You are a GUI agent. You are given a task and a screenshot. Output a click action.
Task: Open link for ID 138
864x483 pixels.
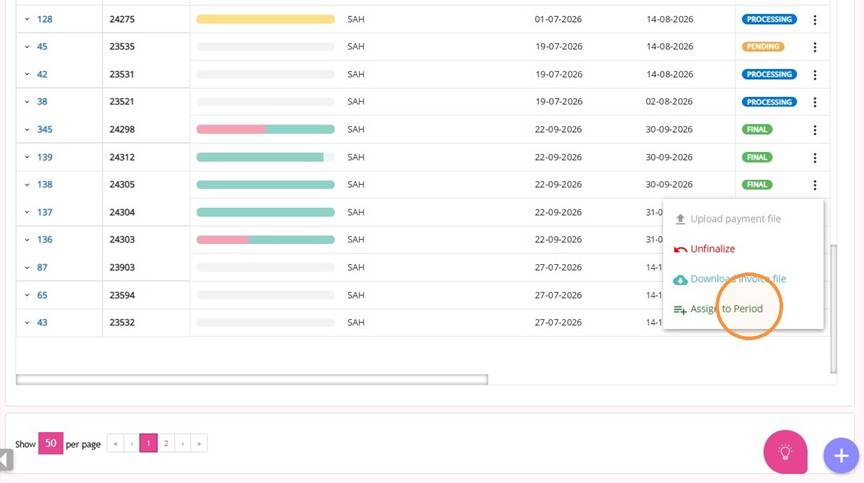(x=45, y=184)
